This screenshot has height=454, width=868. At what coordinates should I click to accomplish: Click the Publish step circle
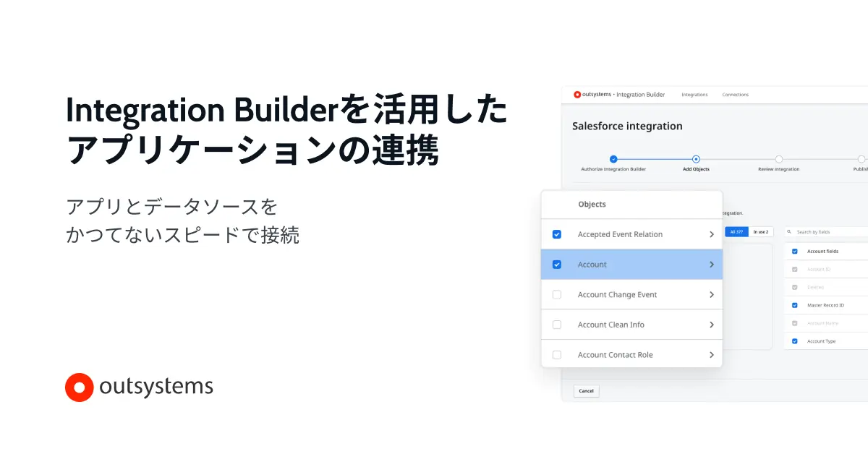click(x=861, y=159)
